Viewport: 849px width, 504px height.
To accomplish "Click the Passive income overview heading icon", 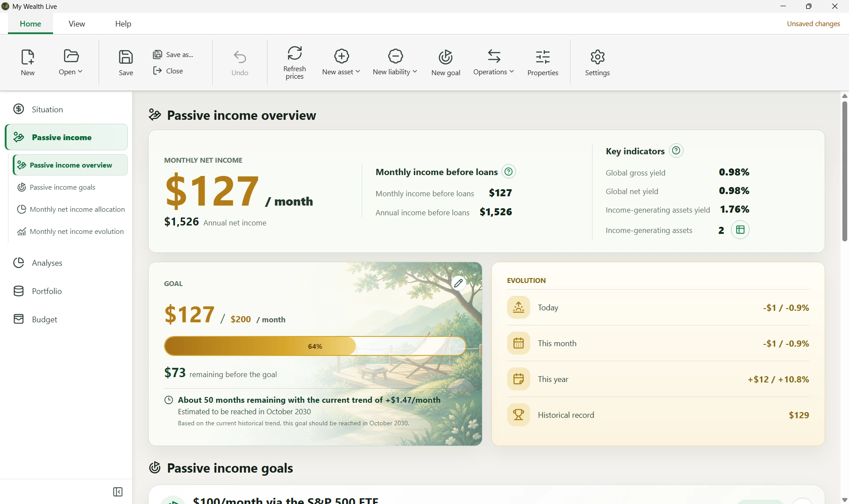I will click(155, 115).
